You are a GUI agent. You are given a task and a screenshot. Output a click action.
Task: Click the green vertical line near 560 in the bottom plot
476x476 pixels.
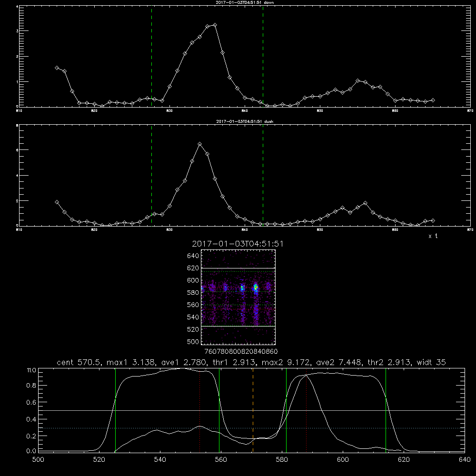[x=219, y=410]
